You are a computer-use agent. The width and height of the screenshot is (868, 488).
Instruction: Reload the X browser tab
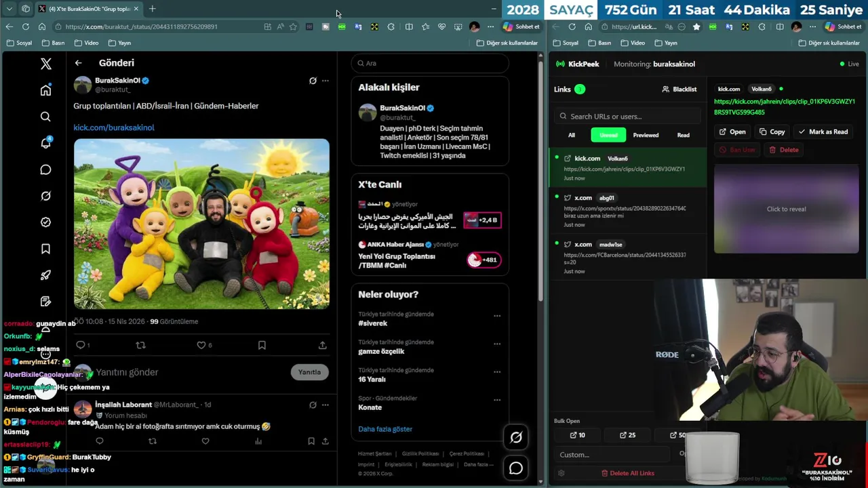coord(25,26)
